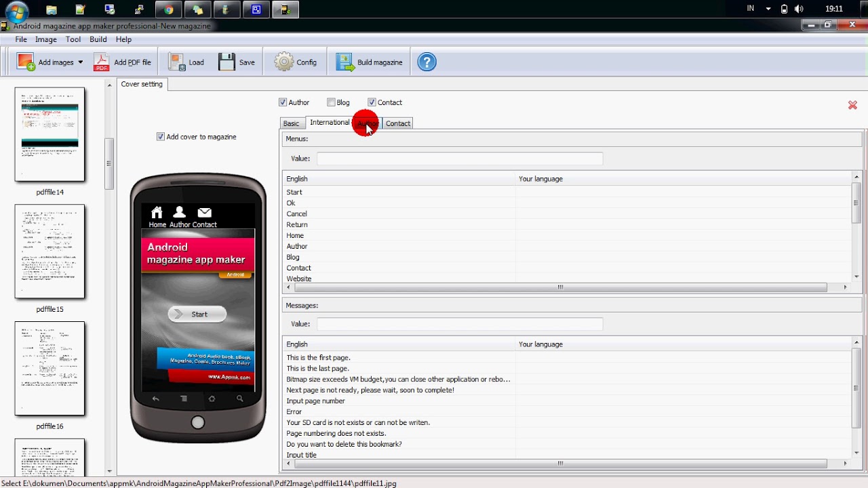Click the magazine app maker taskbar button
This screenshot has height=488, width=868.
(285, 9)
